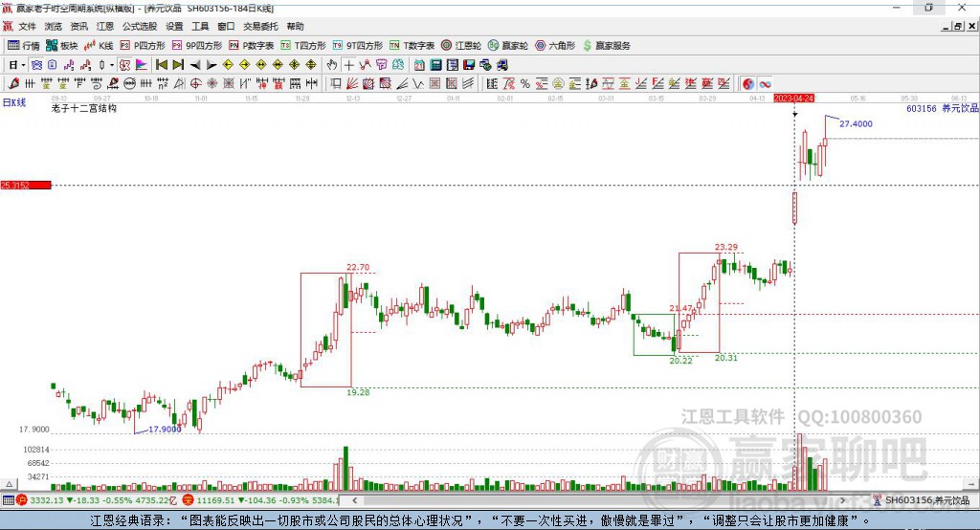Step chart left with black arrow
Image resolution: width=980 pixels, height=530 pixels.
pos(195,65)
